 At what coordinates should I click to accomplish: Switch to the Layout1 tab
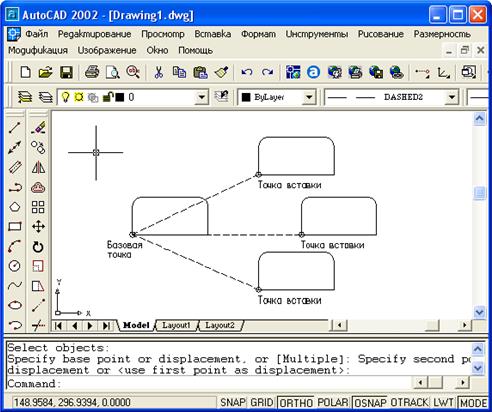[x=176, y=325]
